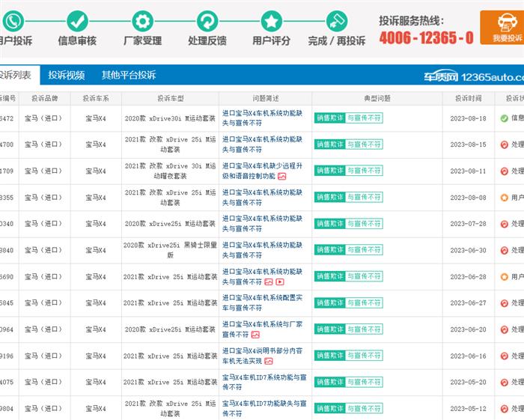The image size is (524, 420).
Task: Click the 与宣传不符 tag in the 2023-08-18 row
Action: [x=364, y=118]
